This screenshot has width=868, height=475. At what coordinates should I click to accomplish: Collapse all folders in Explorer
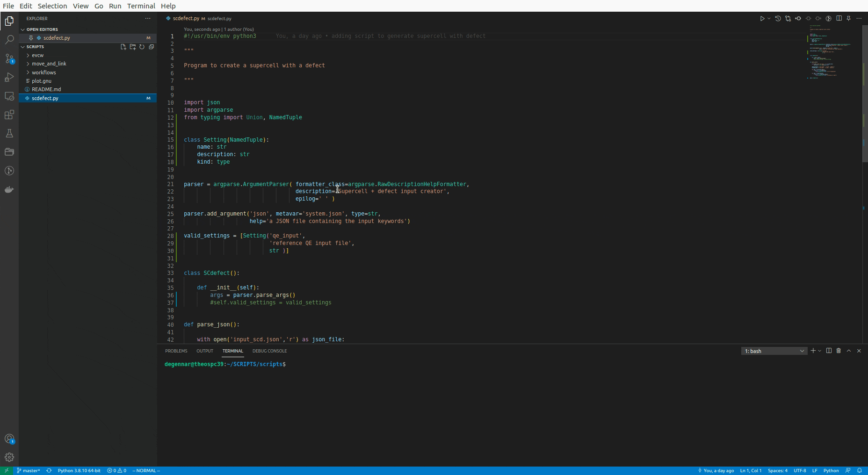pyautogui.click(x=151, y=47)
